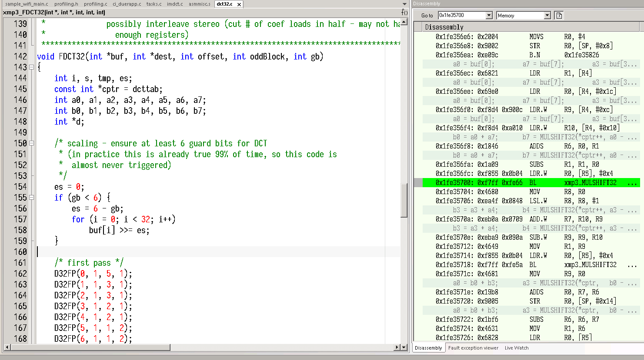Click the function name xmp3_FDCT32 breadcrumb
The width and height of the screenshot is (644, 360).
click(x=54, y=12)
